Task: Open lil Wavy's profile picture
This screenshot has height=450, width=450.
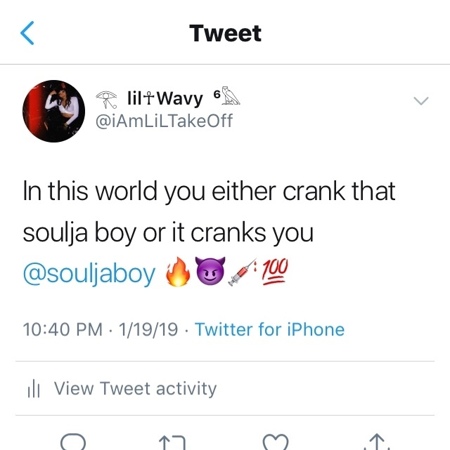Action: coord(54,111)
